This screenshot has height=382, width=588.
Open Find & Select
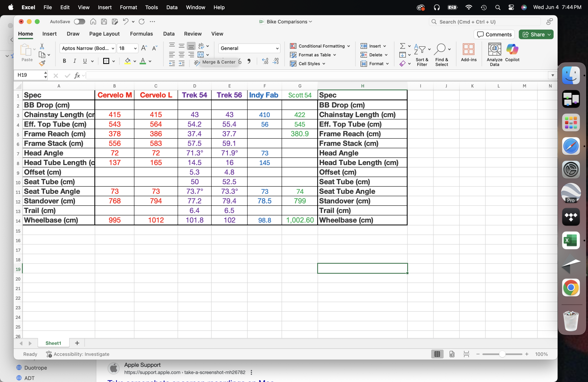442,55
